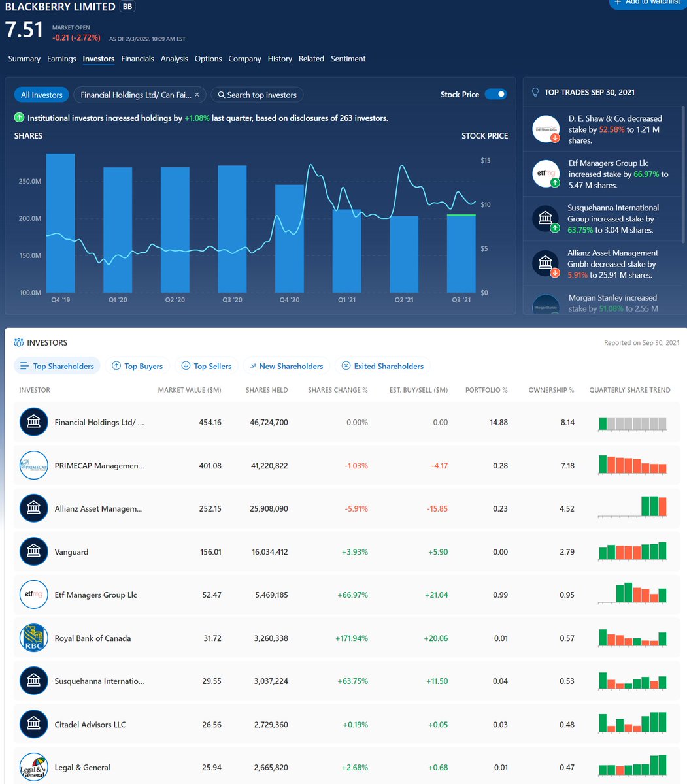Screen dimensions: 687x784
Task: Click the Q3 '21 shares bar
Action: (x=461, y=253)
